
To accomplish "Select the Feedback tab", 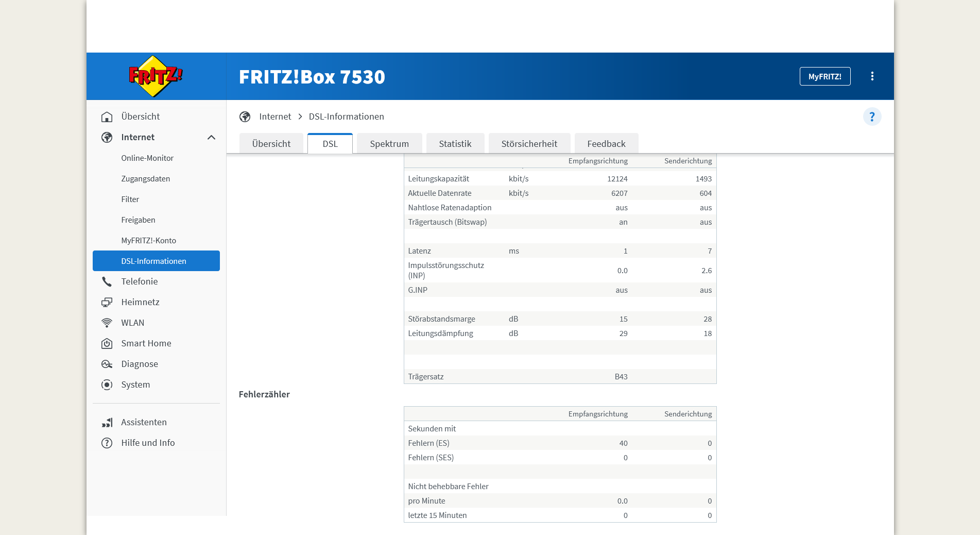I will (606, 144).
